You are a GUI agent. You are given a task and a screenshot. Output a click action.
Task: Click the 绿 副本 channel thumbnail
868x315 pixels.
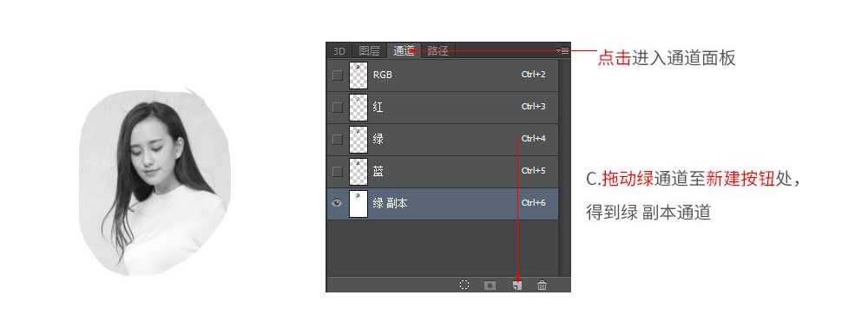click(358, 204)
